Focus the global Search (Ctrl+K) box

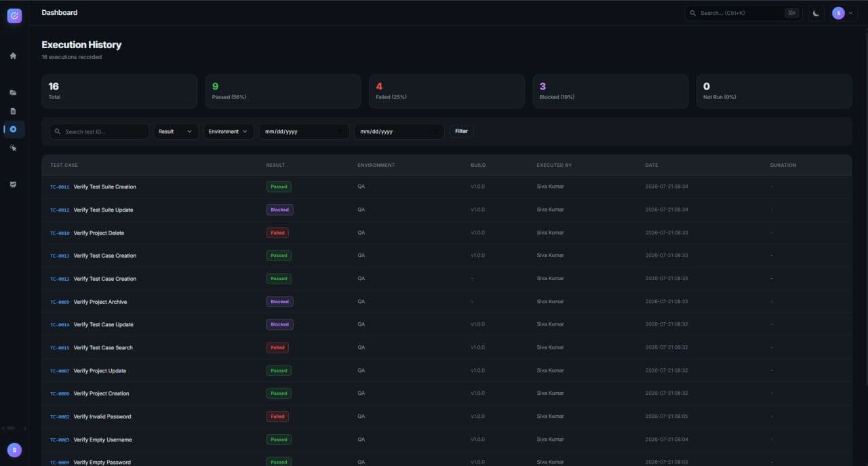(x=743, y=13)
